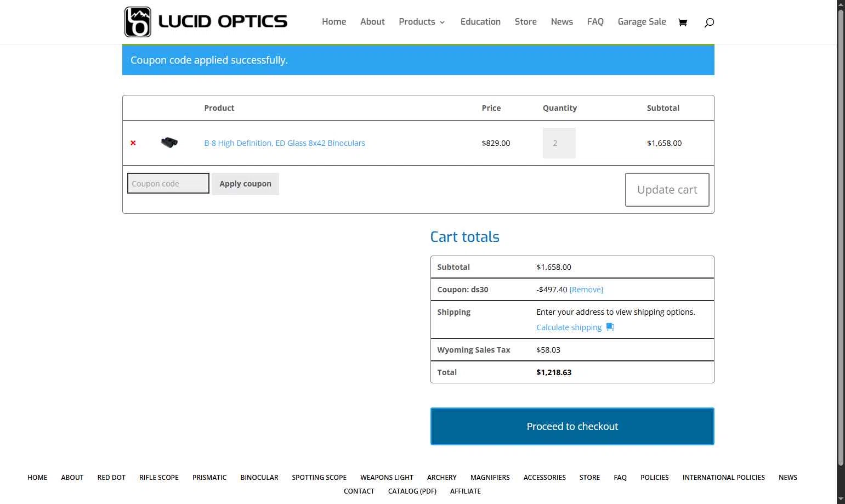Click the shipping truck icon

tap(610, 327)
